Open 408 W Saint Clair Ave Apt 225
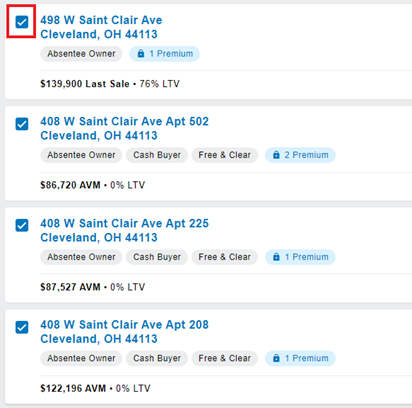The width and height of the screenshot is (412, 408). [x=124, y=230]
